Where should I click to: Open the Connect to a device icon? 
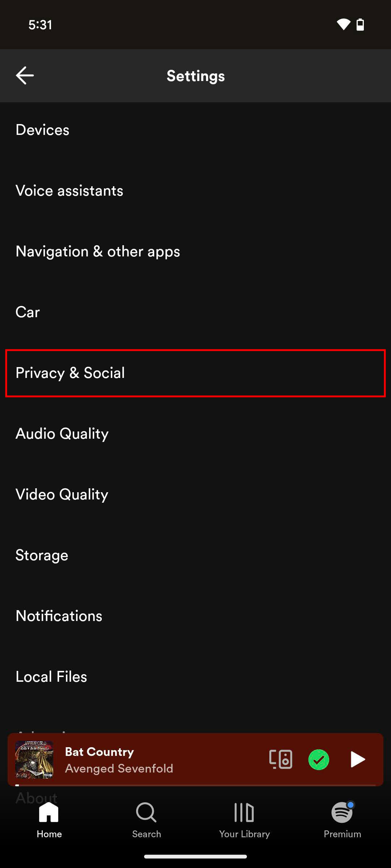click(x=281, y=759)
